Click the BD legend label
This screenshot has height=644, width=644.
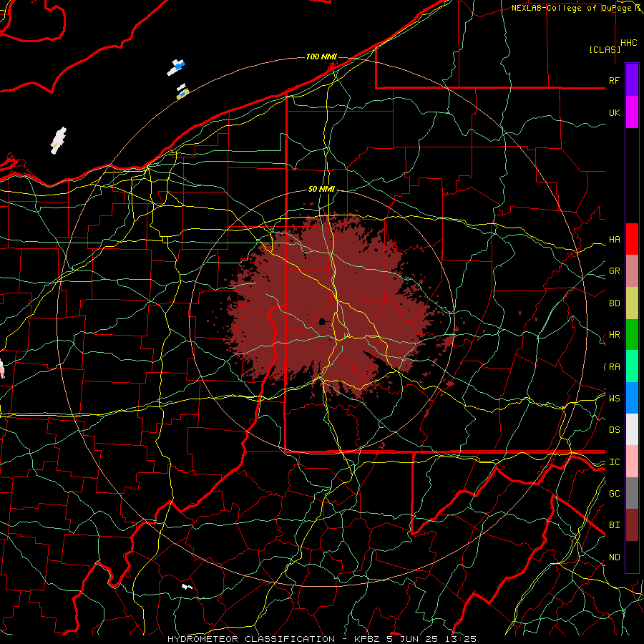point(614,303)
